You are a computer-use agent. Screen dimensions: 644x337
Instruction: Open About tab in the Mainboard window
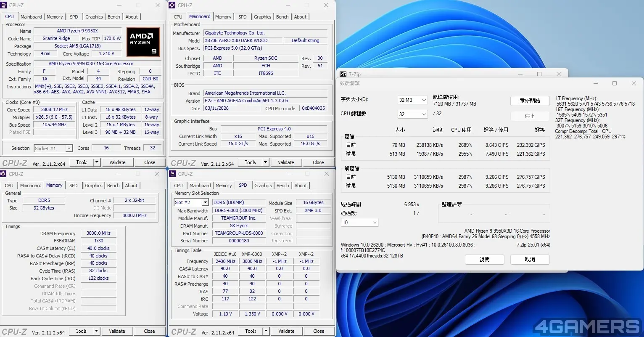(300, 17)
